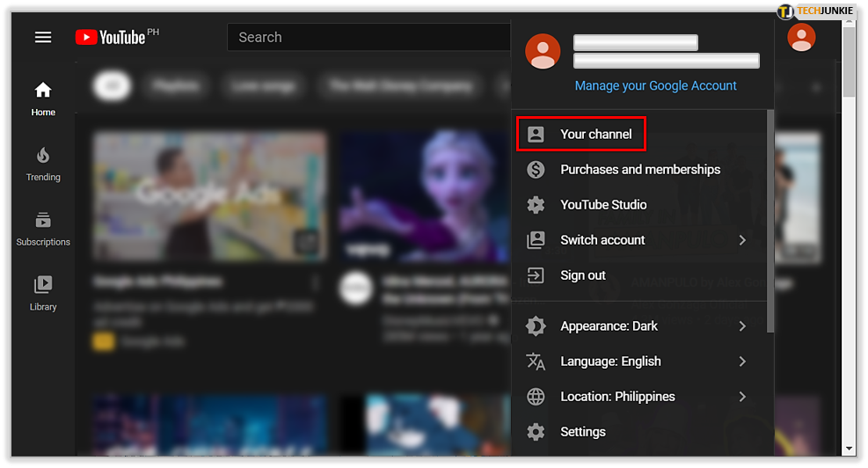Click the page scrollbar down arrow

850,450
